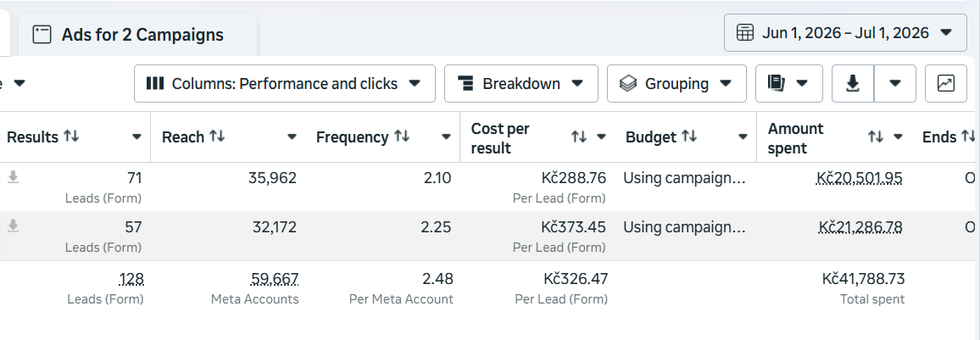Viewport: 980px width, 340px height.
Task: Expand the export options arrow beside download
Action: click(895, 84)
